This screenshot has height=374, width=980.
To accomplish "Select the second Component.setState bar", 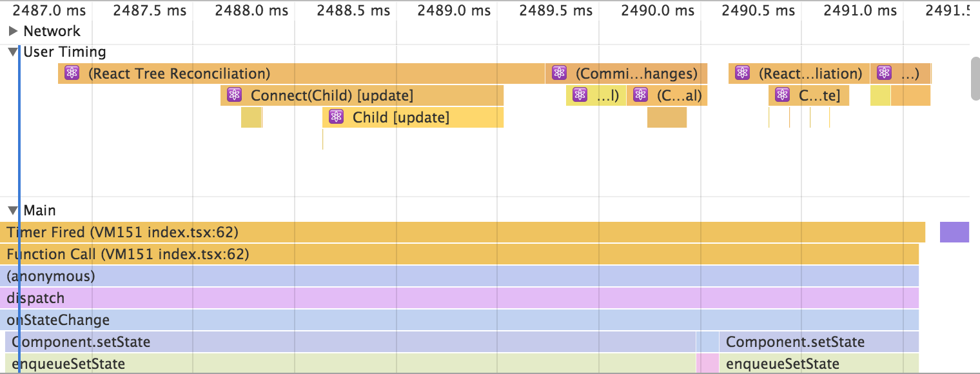I will coord(793,341).
